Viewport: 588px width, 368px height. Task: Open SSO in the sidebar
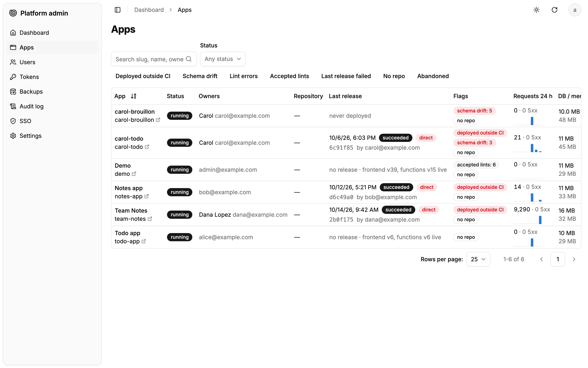point(52,121)
